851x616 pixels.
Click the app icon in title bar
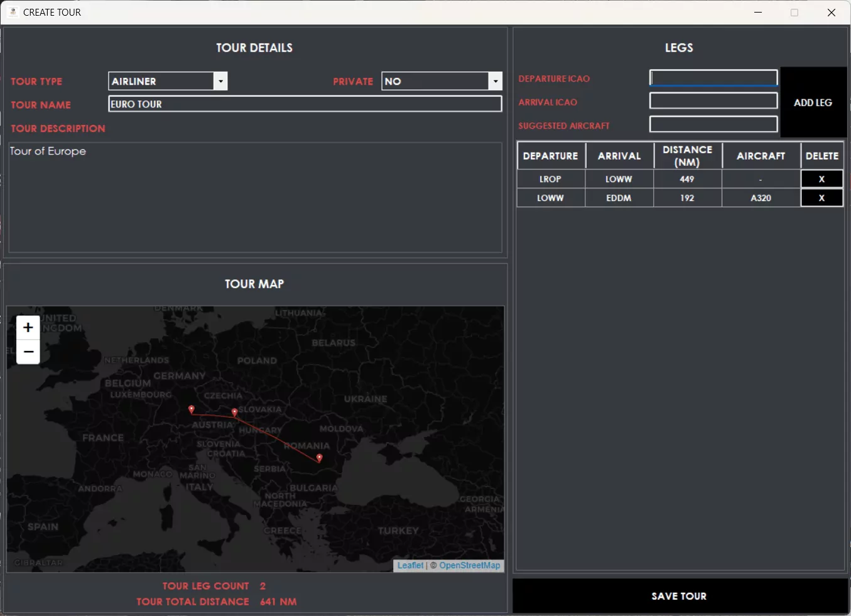coord(13,12)
